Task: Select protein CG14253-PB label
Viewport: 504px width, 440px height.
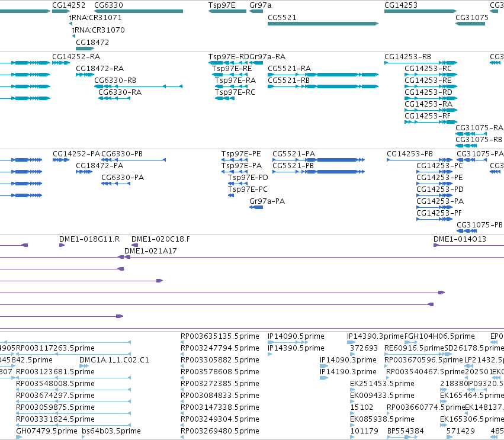Action: click(x=410, y=154)
